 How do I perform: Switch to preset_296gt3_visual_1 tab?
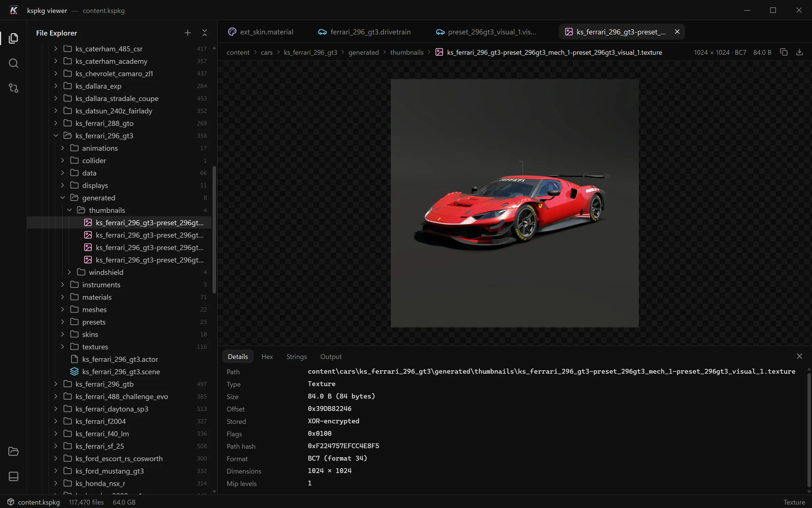487,32
